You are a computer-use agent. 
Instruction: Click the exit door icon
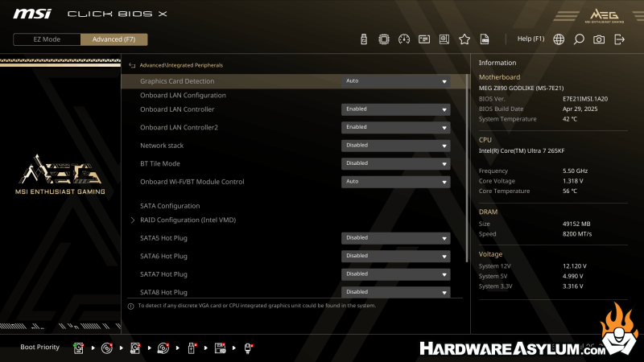tap(619, 39)
